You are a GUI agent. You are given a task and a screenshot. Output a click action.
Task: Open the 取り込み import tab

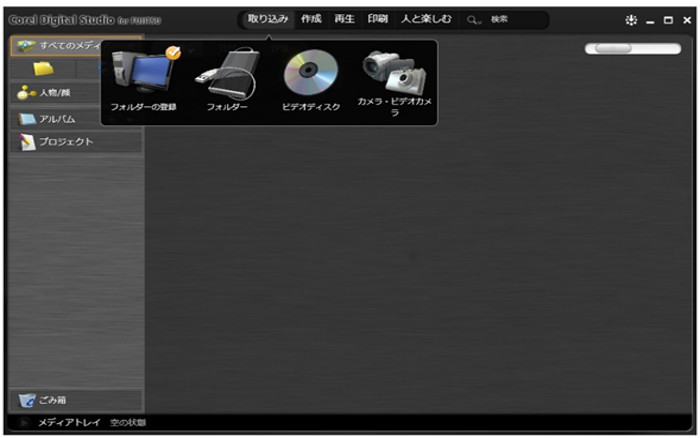coord(268,19)
